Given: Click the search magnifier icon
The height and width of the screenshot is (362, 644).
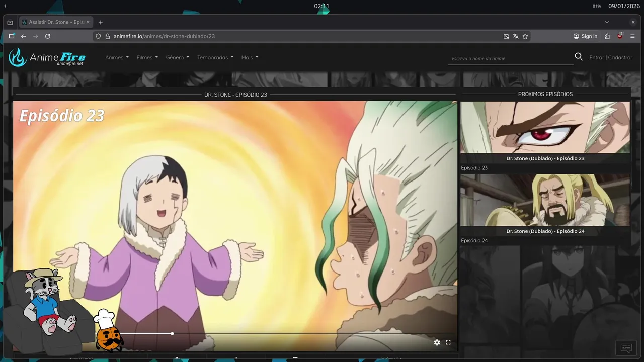Looking at the screenshot, I should click(579, 57).
